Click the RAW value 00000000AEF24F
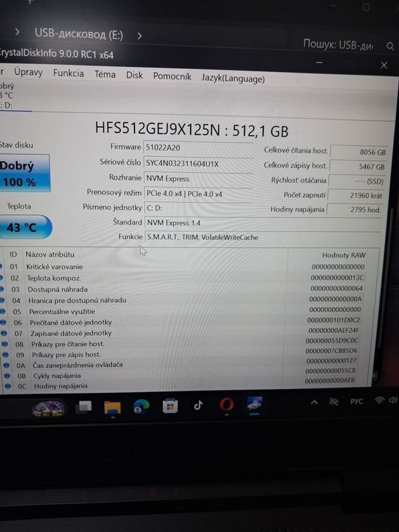Image resolution: width=399 pixels, height=532 pixels. tap(334, 330)
